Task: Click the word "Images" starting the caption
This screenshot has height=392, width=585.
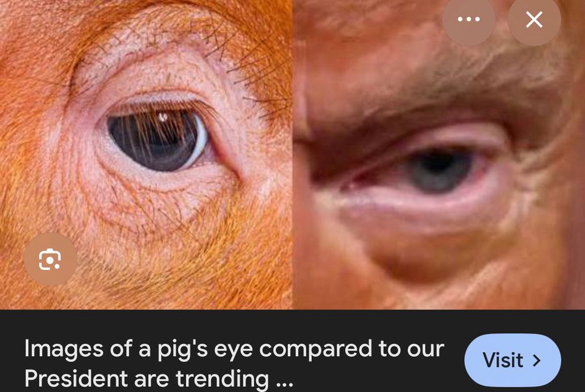Action: [x=64, y=348]
